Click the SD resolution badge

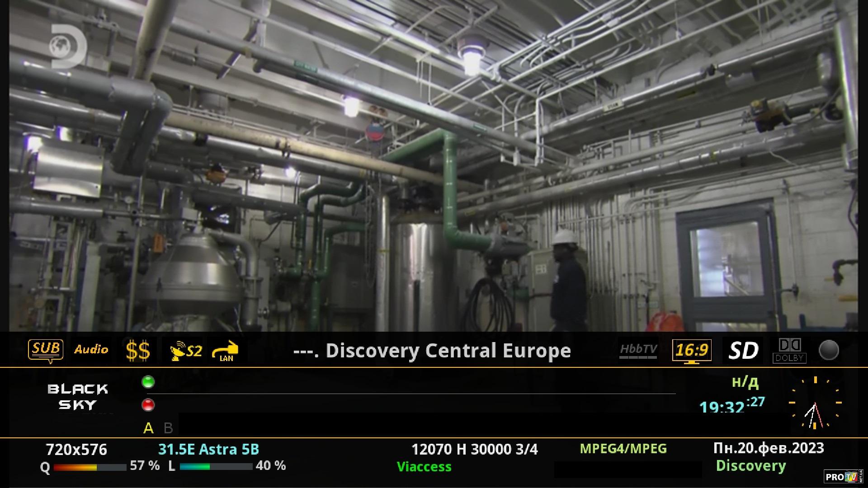click(x=743, y=351)
